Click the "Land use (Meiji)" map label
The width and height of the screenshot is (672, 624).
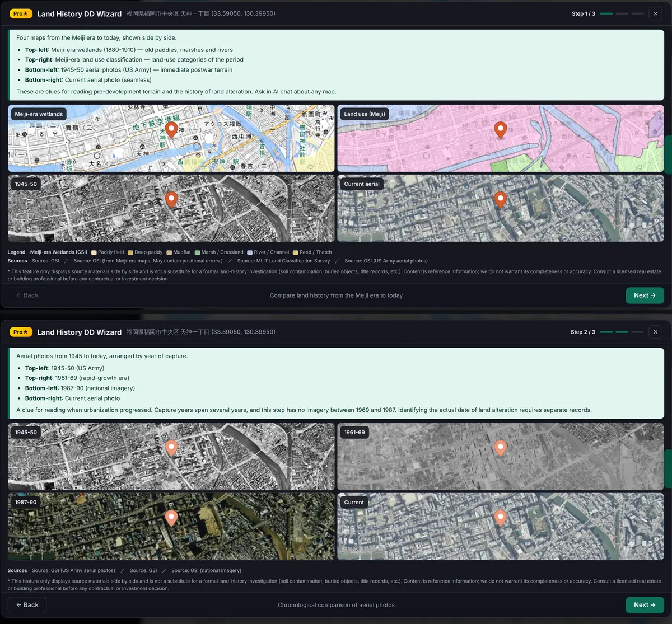365,114
